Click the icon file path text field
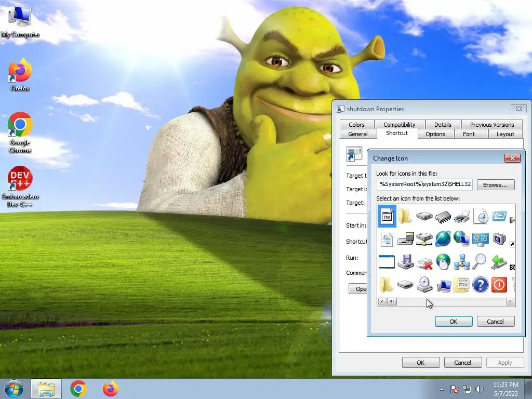This screenshot has width=532, height=399. point(424,184)
